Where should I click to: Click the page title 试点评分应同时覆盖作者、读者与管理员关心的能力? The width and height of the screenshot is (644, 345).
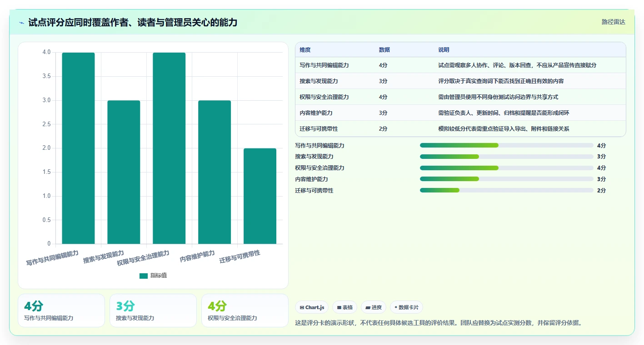(x=133, y=22)
